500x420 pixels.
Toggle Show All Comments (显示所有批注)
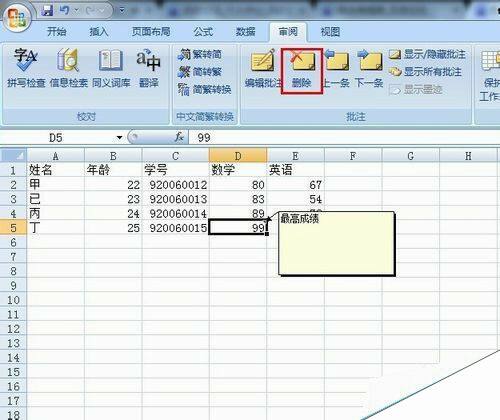pos(425,72)
